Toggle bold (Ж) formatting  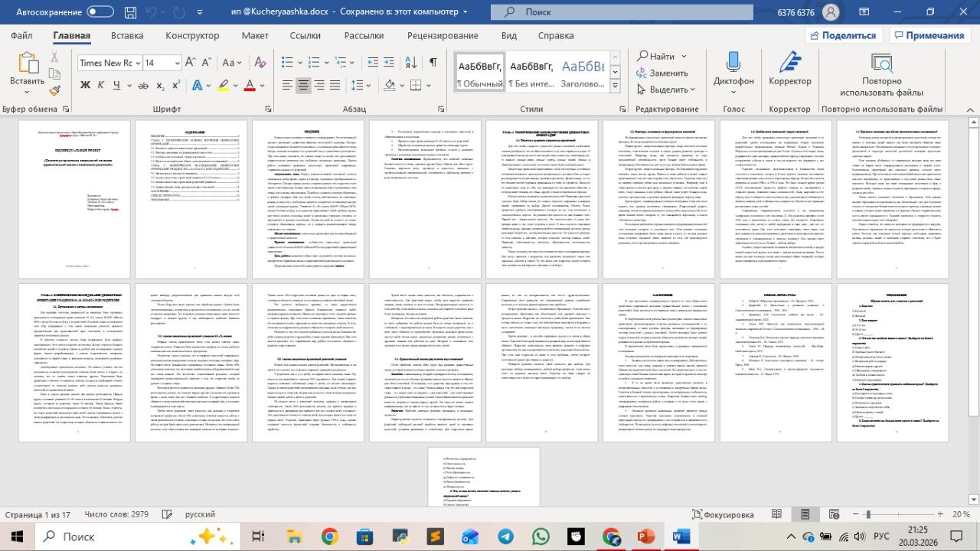[x=85, y=85]
